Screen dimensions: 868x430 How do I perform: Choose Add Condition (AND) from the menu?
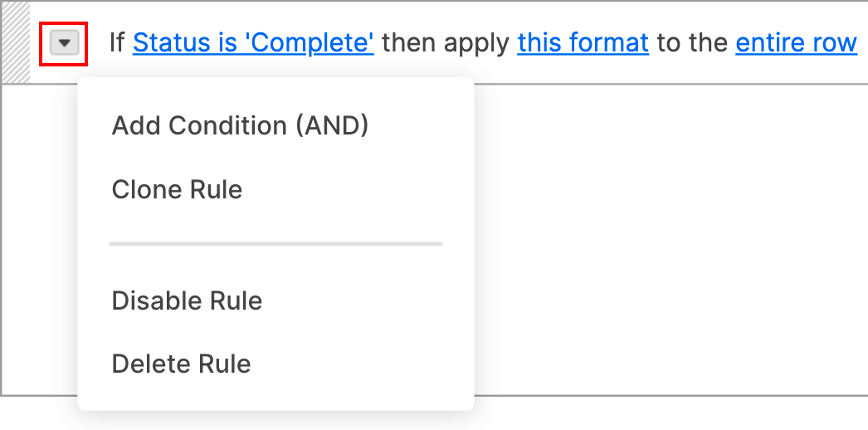(240, 125)
